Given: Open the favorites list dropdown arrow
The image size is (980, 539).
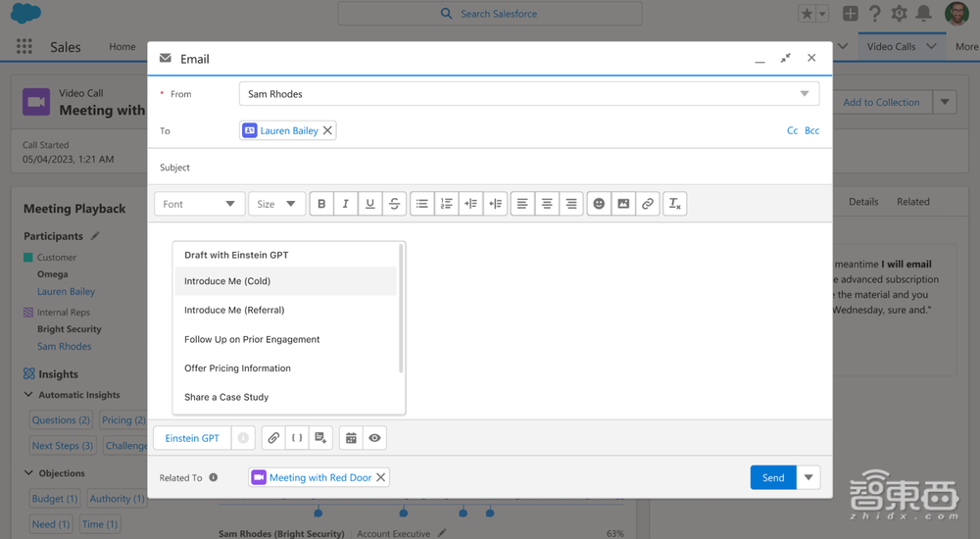Looking at the screenshot, I should pyautogui.click(x=822, y=14).
